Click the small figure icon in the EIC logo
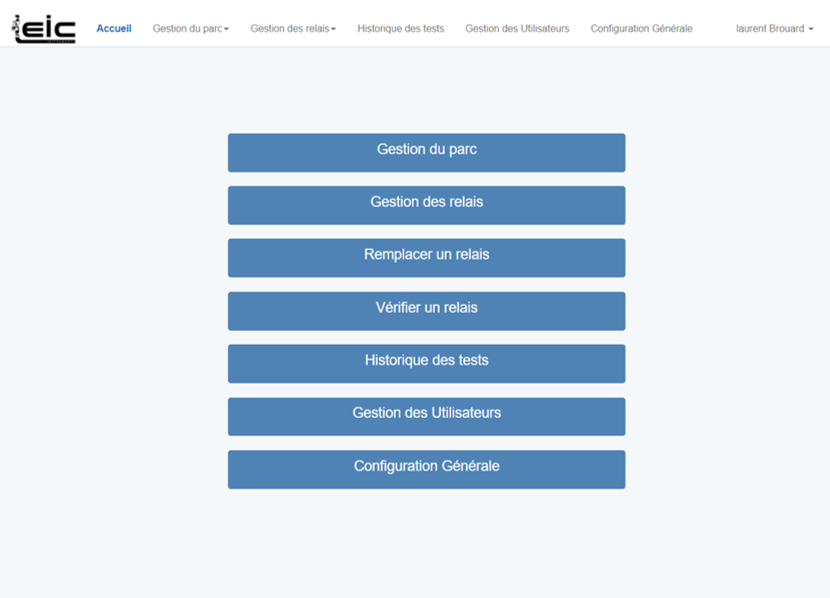 click(x=18, y=25)
